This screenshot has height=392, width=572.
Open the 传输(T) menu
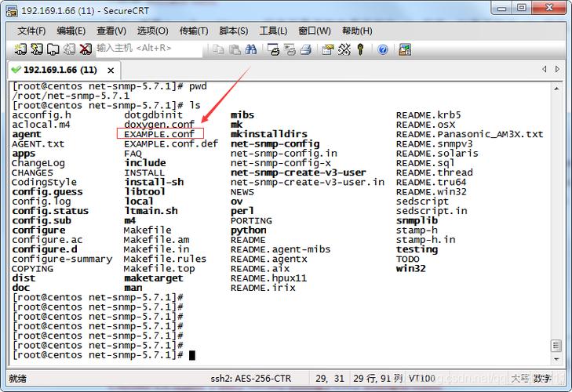pos(194,31)
